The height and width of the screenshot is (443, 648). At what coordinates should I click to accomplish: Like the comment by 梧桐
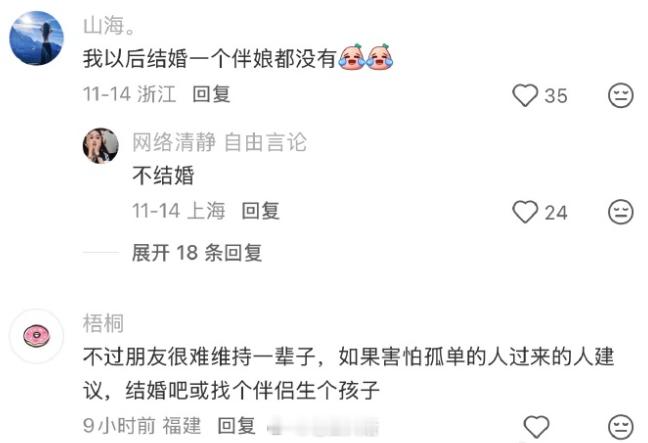[536, 426]
